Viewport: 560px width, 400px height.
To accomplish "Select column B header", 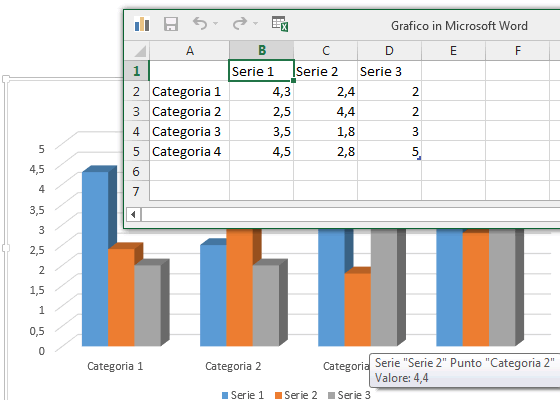I will pyautogui.click(x=261, y=50).
